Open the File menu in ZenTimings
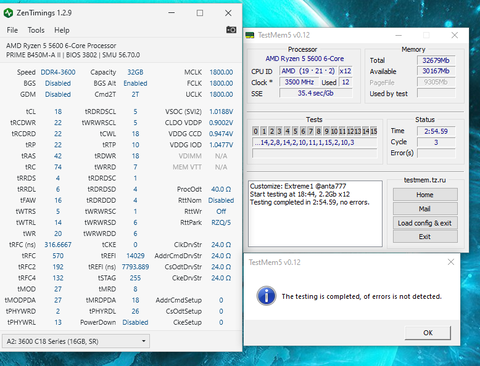Image resolution: width=480 pixels, height=366 pixels. pyautogui.click(x=12, y=30)
